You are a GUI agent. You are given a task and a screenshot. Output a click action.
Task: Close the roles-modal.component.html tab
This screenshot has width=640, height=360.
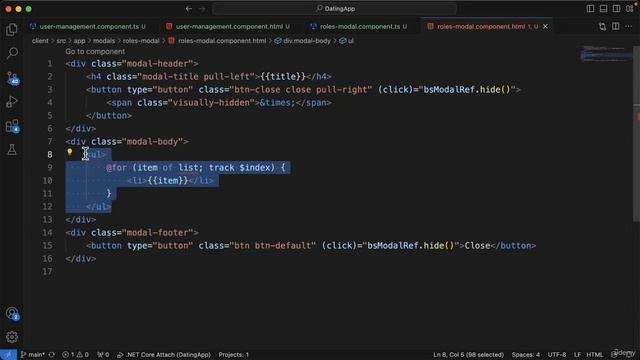tap(545, 27)
